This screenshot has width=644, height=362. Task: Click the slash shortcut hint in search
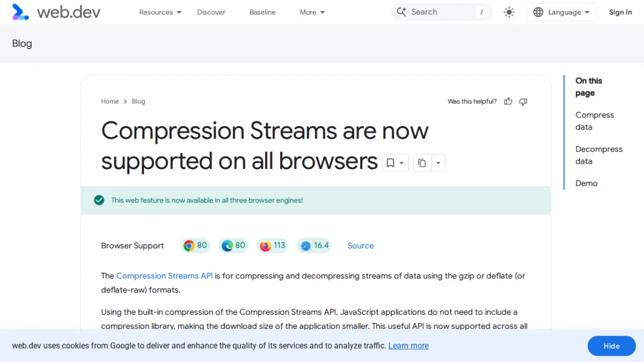(481, 12)
